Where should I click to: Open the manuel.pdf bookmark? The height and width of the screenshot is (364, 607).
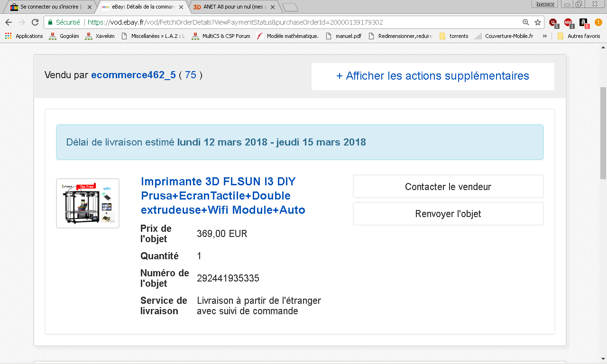[344, 36]
